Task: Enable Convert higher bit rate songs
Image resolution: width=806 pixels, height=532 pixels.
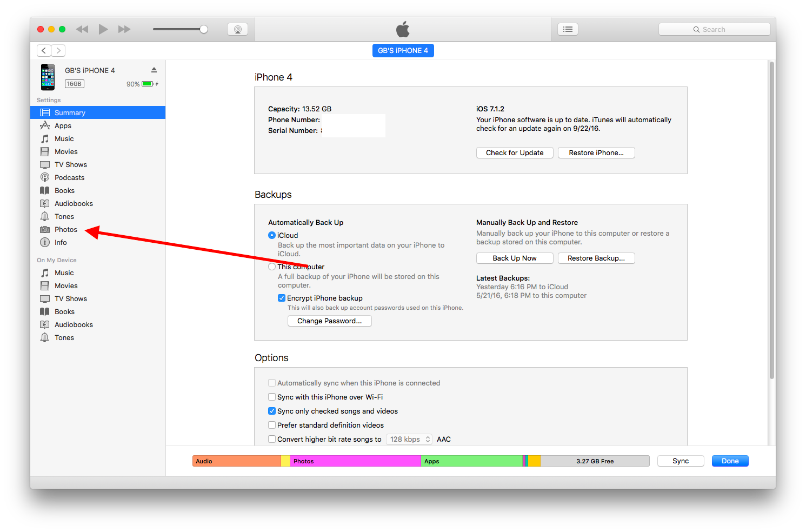Action: pos(272,439)
